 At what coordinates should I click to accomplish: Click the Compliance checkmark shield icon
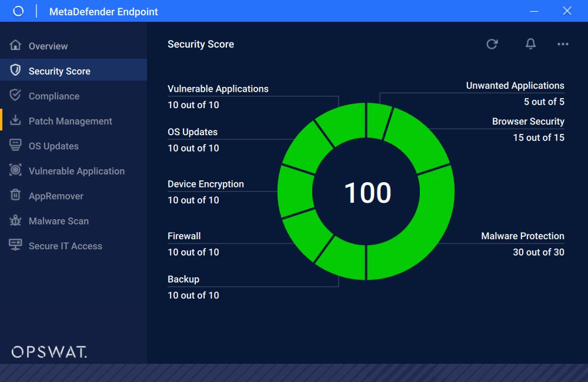[x=15, y=95]
